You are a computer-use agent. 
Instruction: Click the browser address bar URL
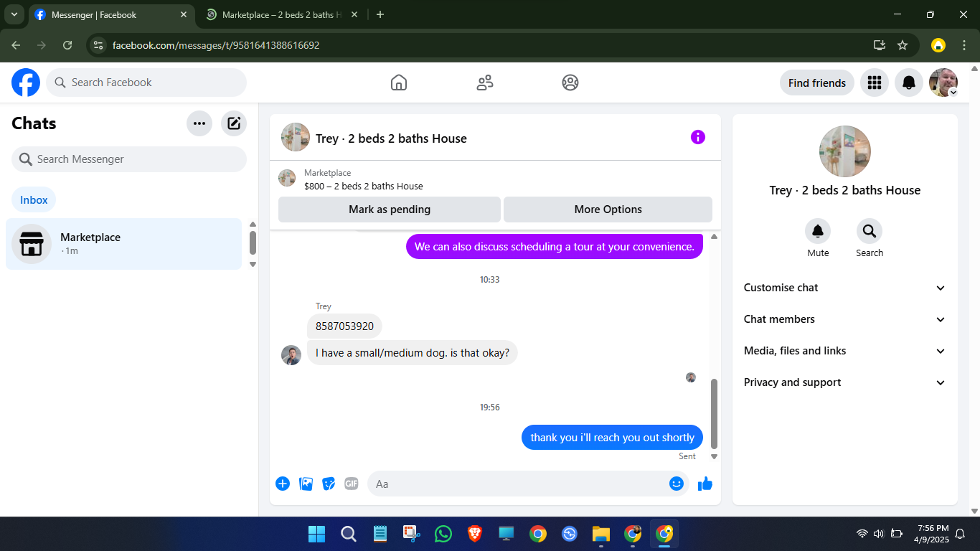[x=216, y=45]
